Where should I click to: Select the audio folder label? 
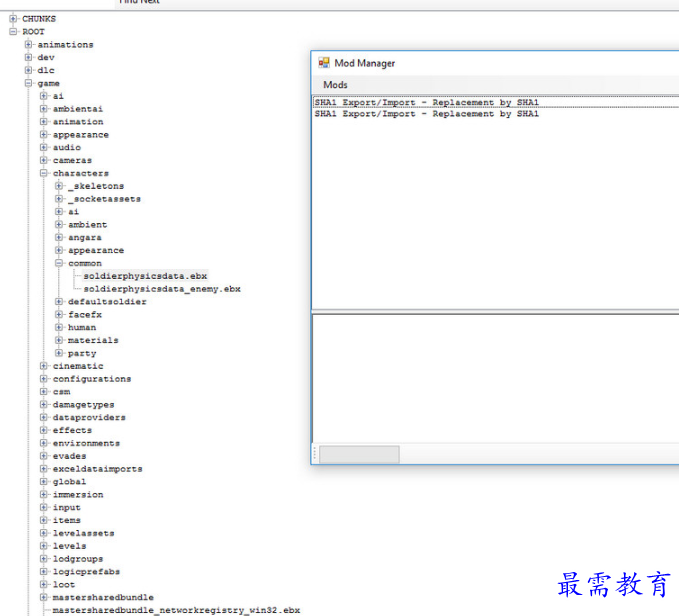67,147
